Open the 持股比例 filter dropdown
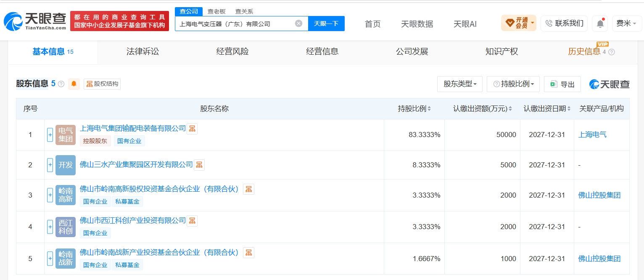644x280 pixels. (513, 84)
